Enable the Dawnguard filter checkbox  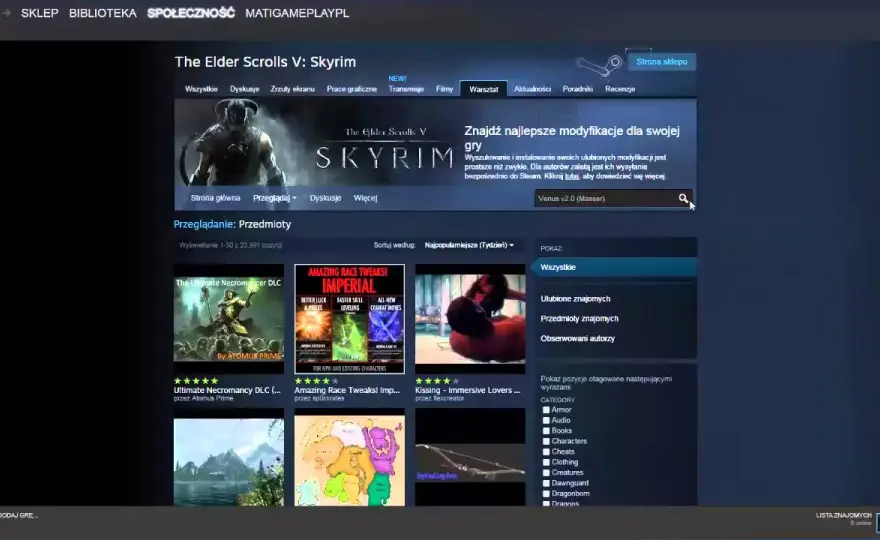[546, 483]
